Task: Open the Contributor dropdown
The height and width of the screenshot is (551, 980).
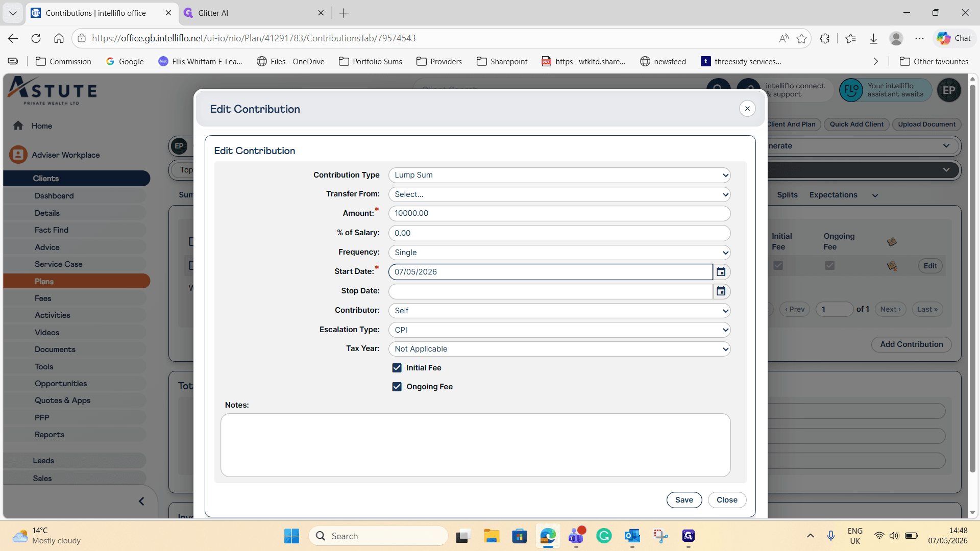Action: click(x=559, y=311)
